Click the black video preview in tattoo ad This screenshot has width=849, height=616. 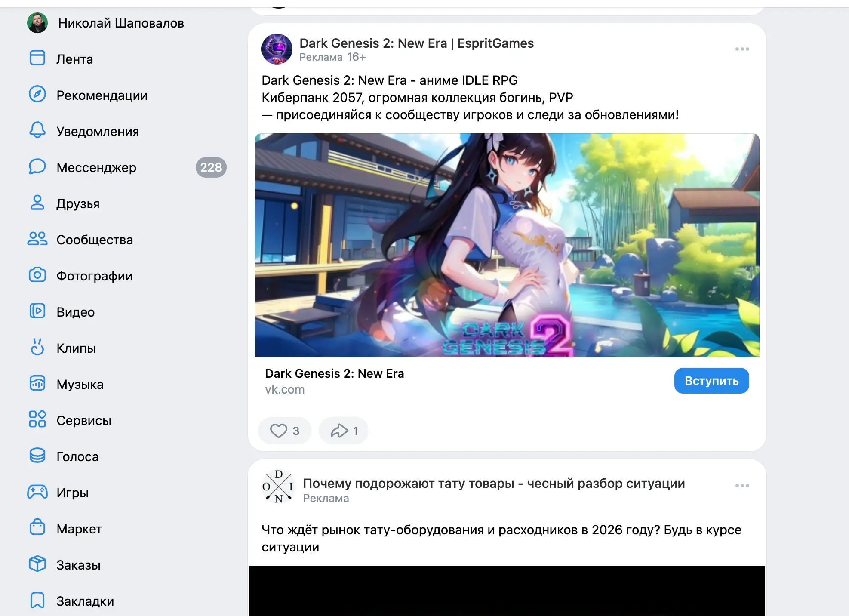coord(507,591)
